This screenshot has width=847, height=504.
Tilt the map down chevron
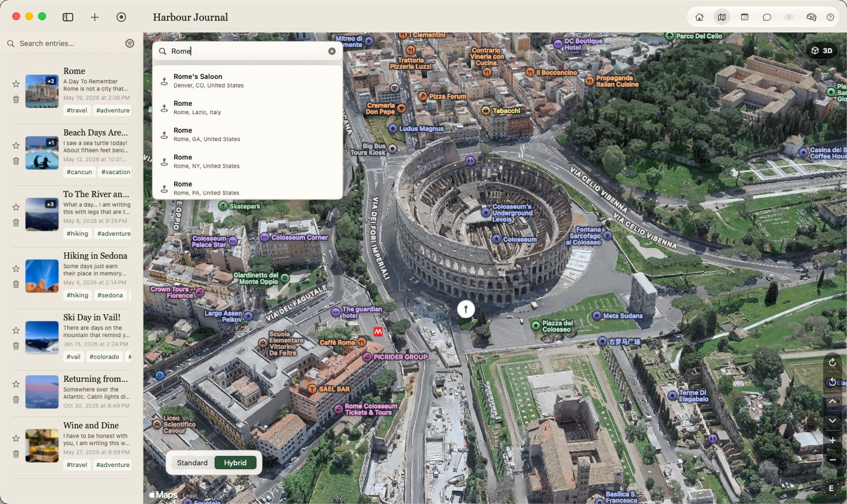[832, 421]
